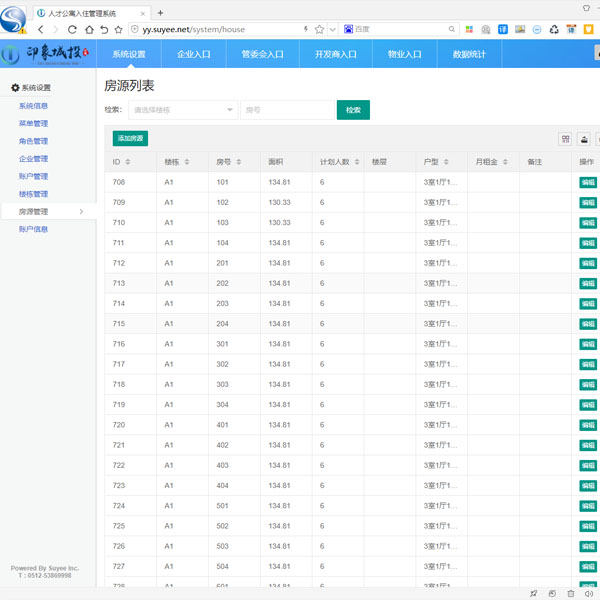Open a new browser tab with plus button
Screen dimensions: 600x600
point(160,12)
